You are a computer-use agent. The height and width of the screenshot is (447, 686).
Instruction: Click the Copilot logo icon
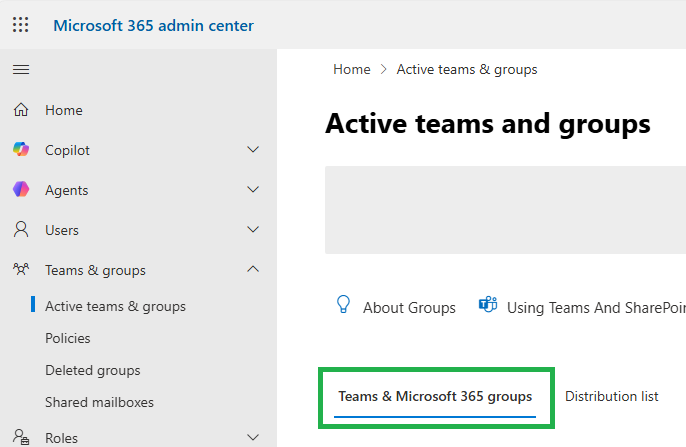click(21, 150)
